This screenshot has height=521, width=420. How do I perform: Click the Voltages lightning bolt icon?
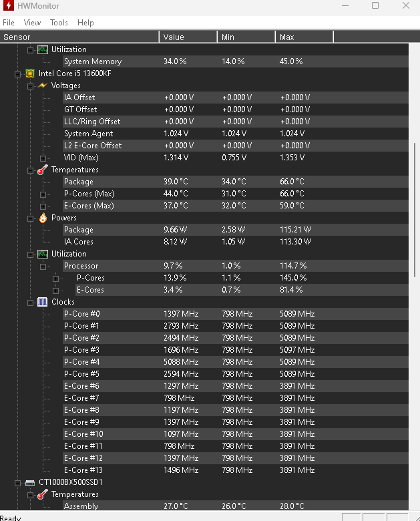pos(43,85)
